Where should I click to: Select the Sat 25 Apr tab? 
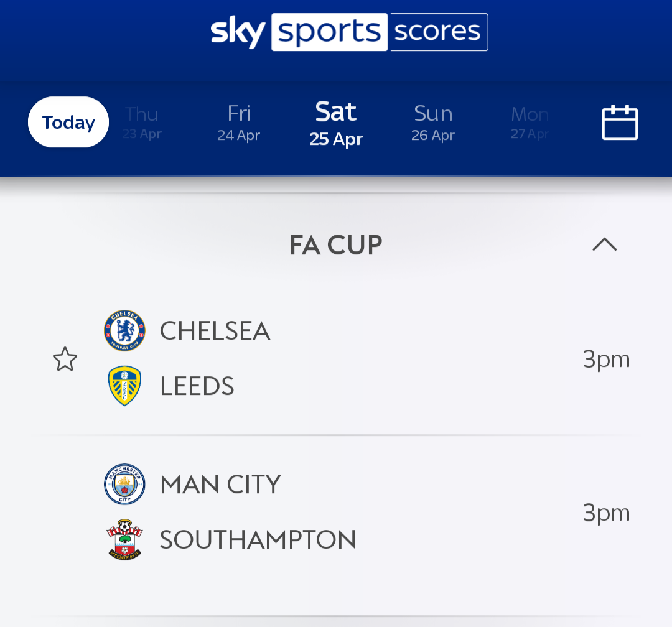tap(336, 123)
